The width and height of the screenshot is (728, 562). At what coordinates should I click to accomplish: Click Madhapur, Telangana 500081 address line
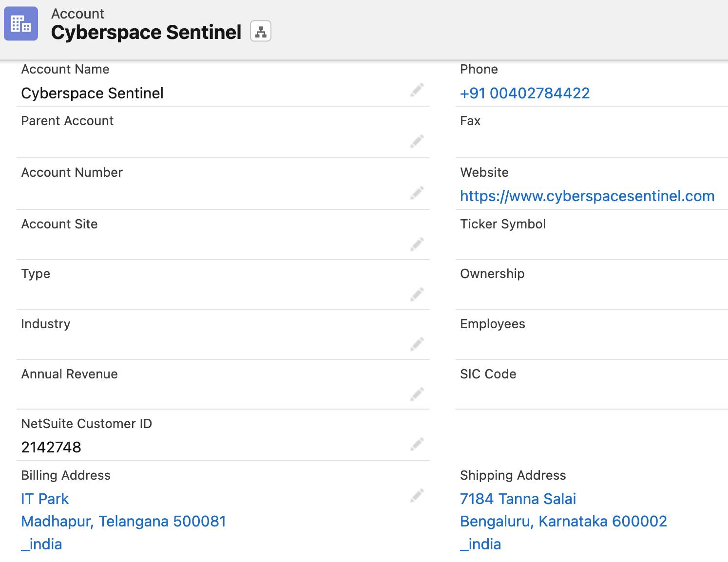124,522
